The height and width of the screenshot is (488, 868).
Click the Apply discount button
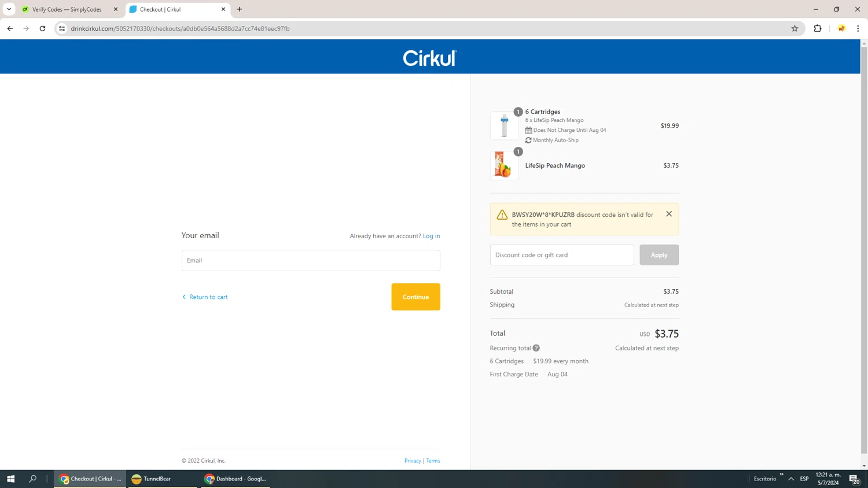tap(659, 255)
